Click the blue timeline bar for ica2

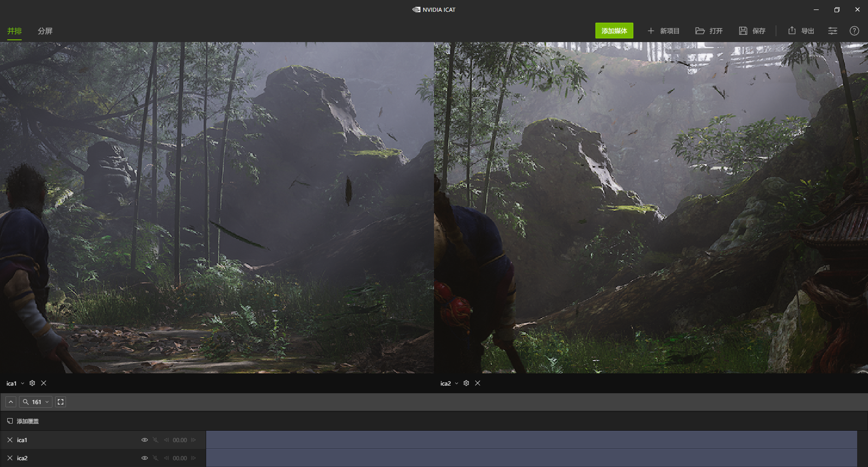497,458
